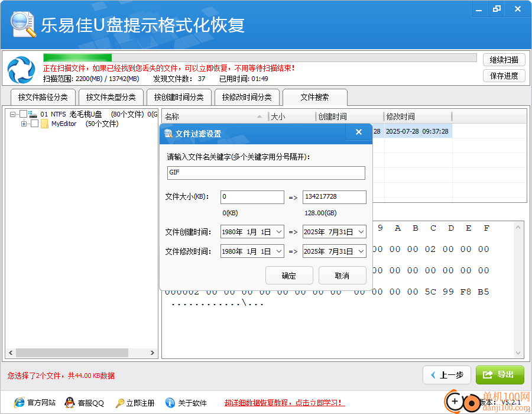Image resolution: width=532 pixels, height=414 pixels.
Task: Open the modification time end date dropdown
Action: pyautogui.click(x=361, y=251)
